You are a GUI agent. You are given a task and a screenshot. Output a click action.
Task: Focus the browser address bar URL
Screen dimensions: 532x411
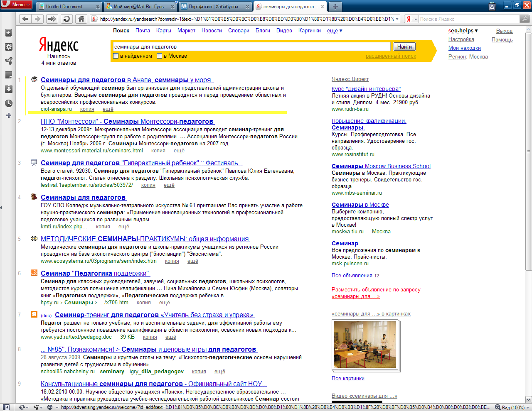246,19
